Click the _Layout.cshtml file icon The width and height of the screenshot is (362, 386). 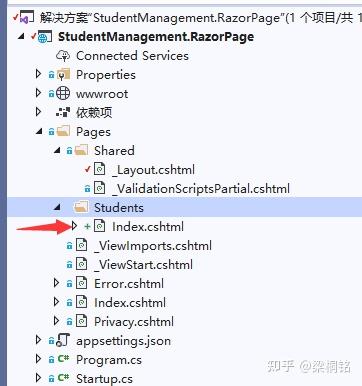(x=100, y=169)
